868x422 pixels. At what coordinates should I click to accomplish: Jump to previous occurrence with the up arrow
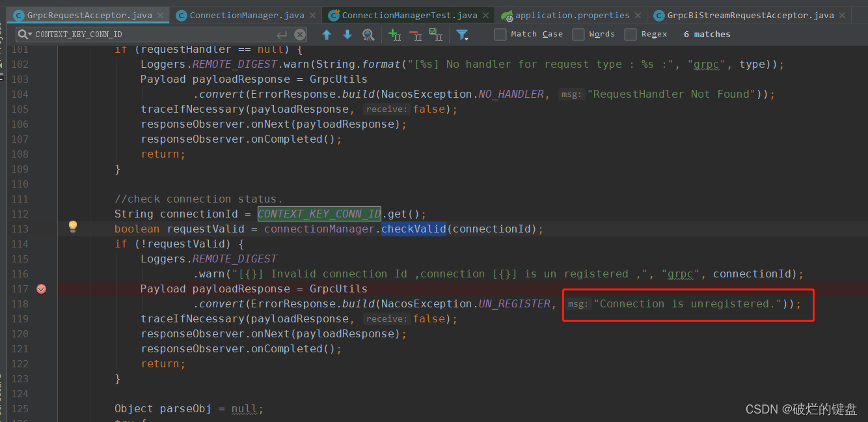point(327,35)
